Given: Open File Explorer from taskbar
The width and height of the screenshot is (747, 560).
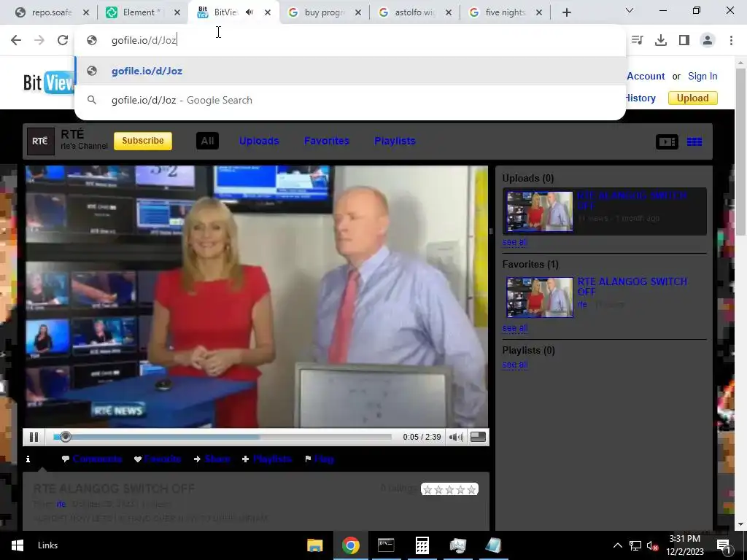Looking at the screenshot, I should coord(315,545).
